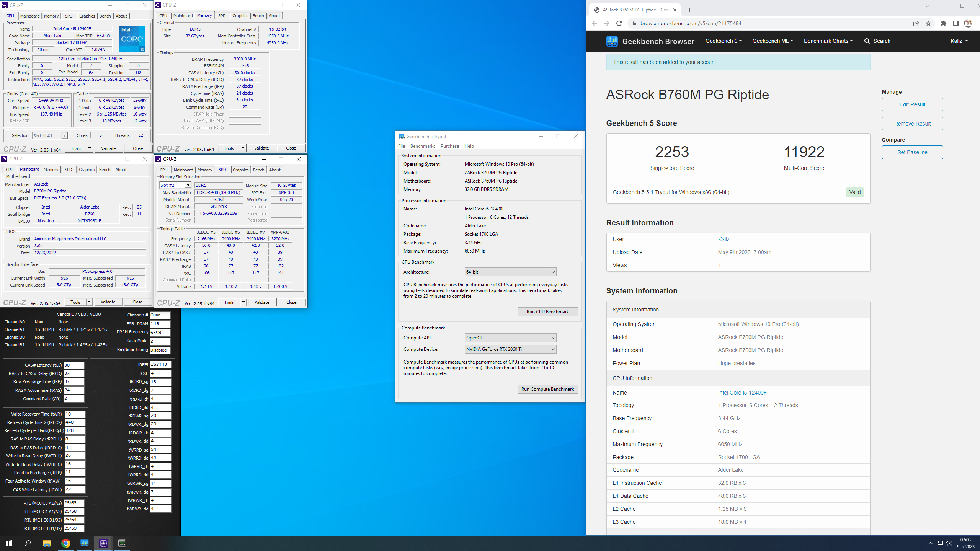
Task: Open the Kaliz user link in Result Information
Action: 724,239
